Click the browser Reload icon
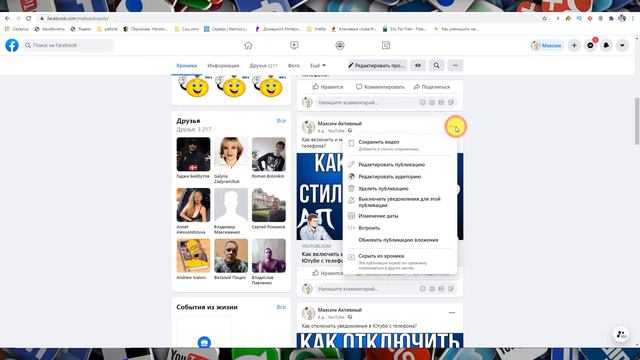Image resolution: width=640 pixels, height=360 pixels. coord(28,18)
